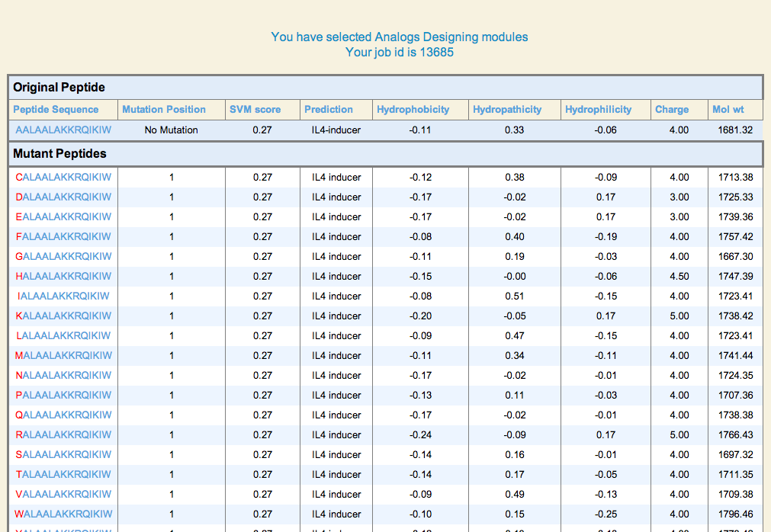Image resolution: width=771 pixels, height=532 pixels.
Task: Open mutant peptide RALAALAKKRQIKIW
Action: click(63, 435)
